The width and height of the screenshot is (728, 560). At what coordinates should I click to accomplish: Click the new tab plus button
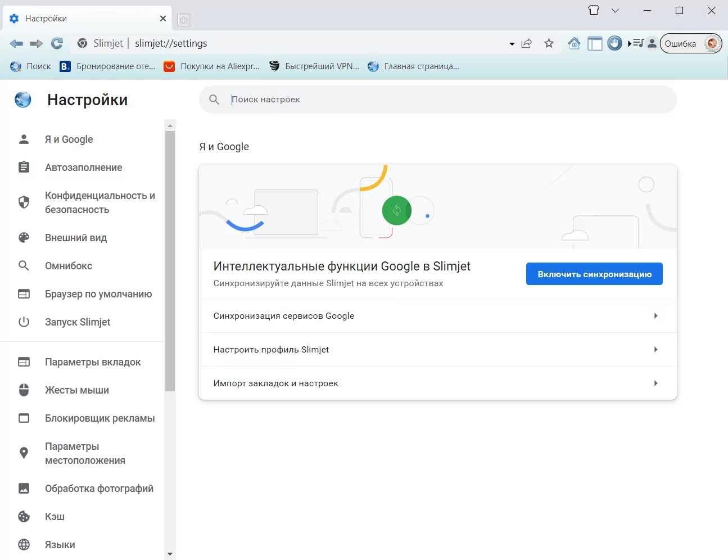[x=183, y=20]
